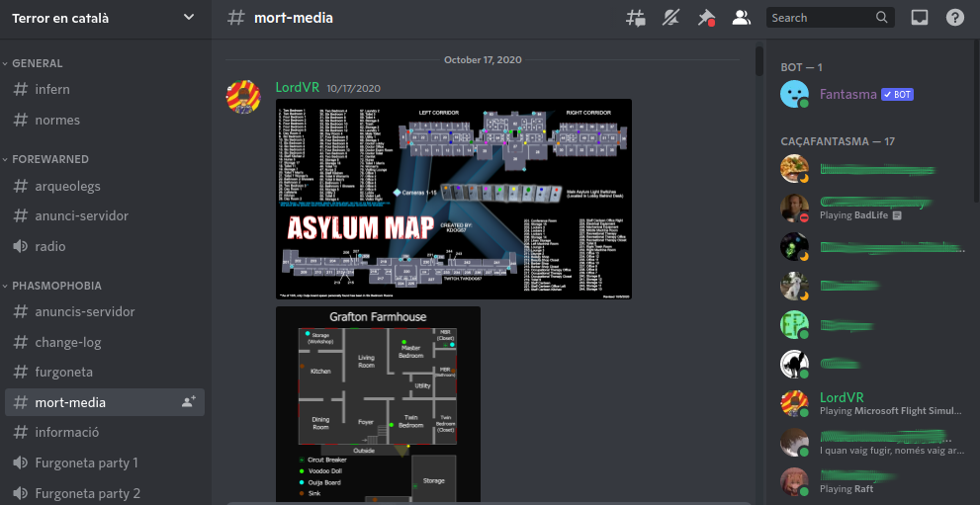Click the Search input field
This screenshot has height=505, width=980.
pyautogui.click(x=830, y=18)
